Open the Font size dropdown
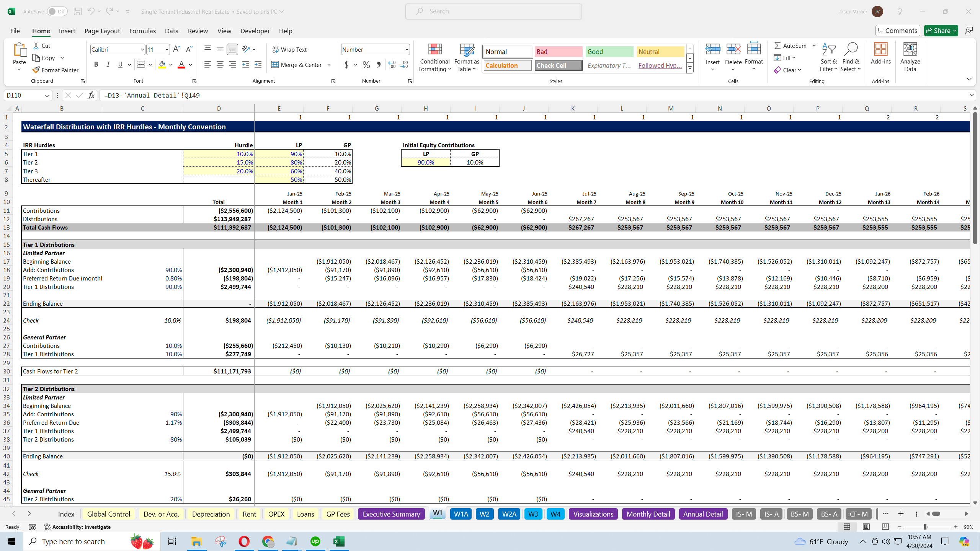This screenshot has width=980, height=551. pyautogui.click(x=167, y=50)
